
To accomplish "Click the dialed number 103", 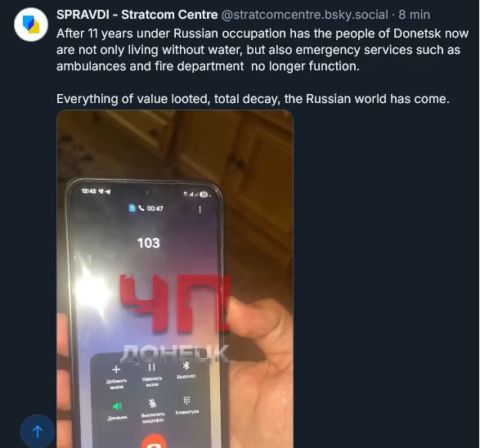I will [149, 244].
